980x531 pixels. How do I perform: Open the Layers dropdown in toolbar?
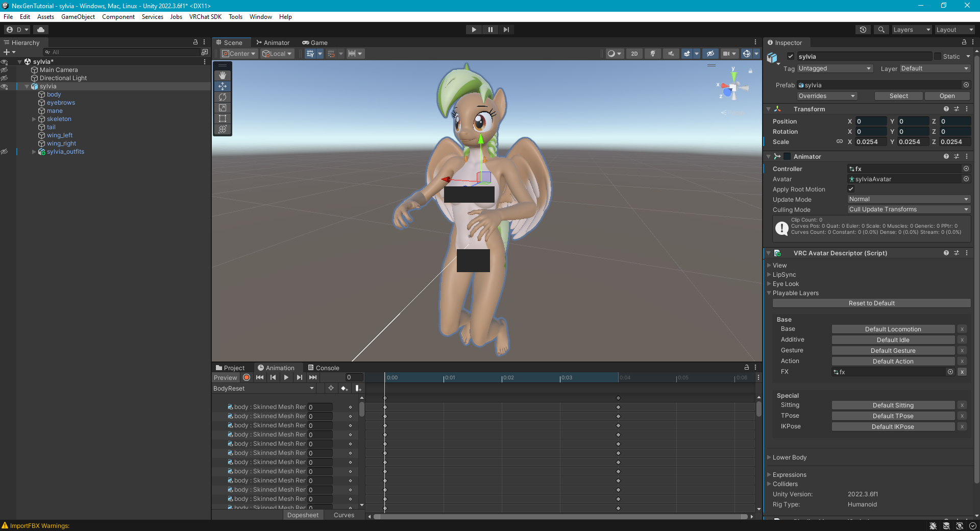tap(912, 30)
